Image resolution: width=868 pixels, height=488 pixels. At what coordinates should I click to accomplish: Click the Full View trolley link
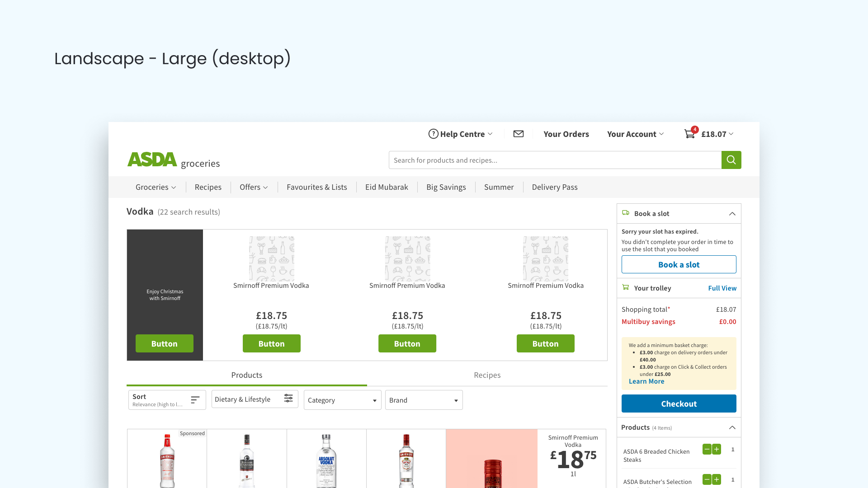(x=722, y=288)
